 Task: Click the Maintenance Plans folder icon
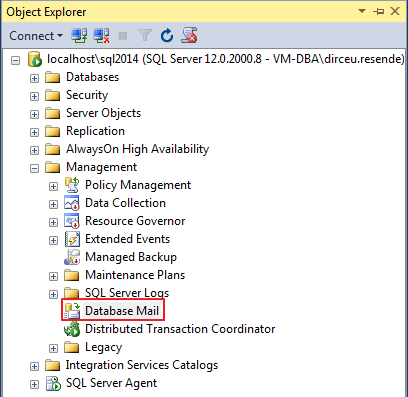71,275
